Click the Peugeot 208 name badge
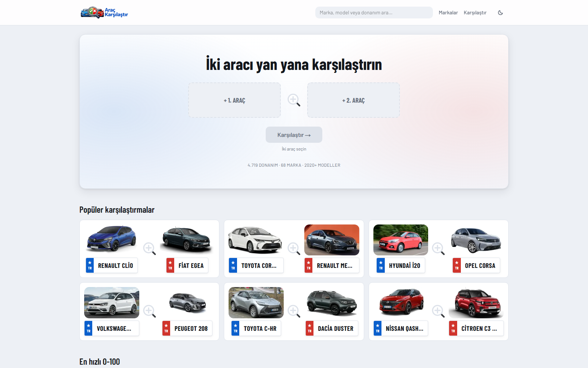The width and height of the screenshot is (588, 368). click(x=187, y=328)
